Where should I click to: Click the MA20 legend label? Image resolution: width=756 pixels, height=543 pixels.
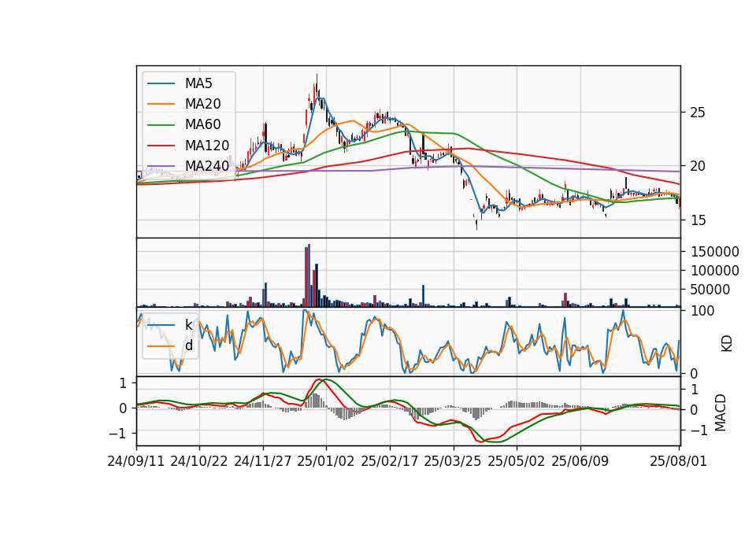point(203,104)
